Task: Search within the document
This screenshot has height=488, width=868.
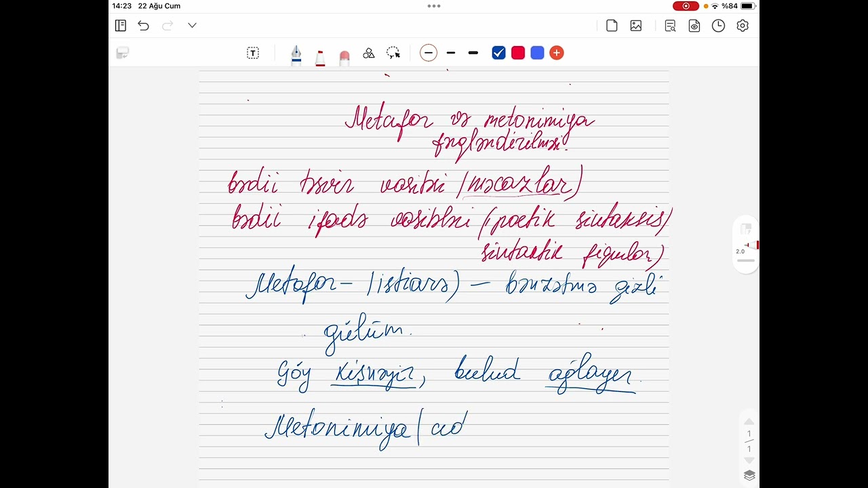Action: [670, 26]
